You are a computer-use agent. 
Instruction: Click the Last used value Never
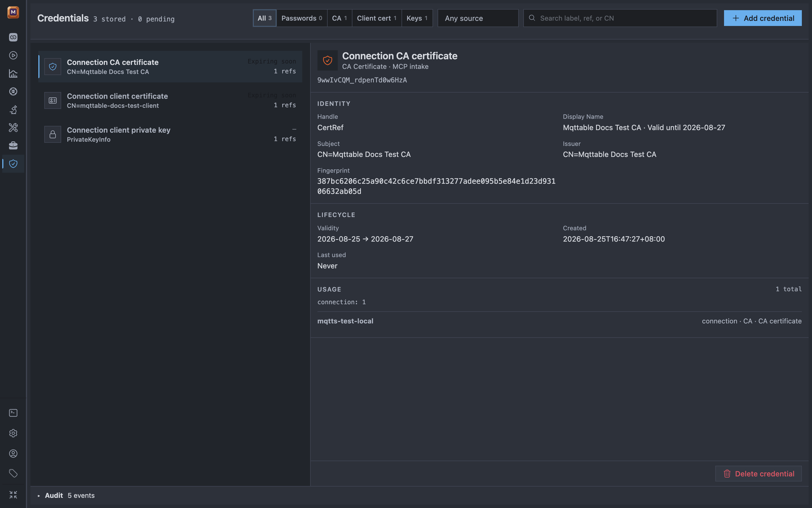click(x=327, y=266)
